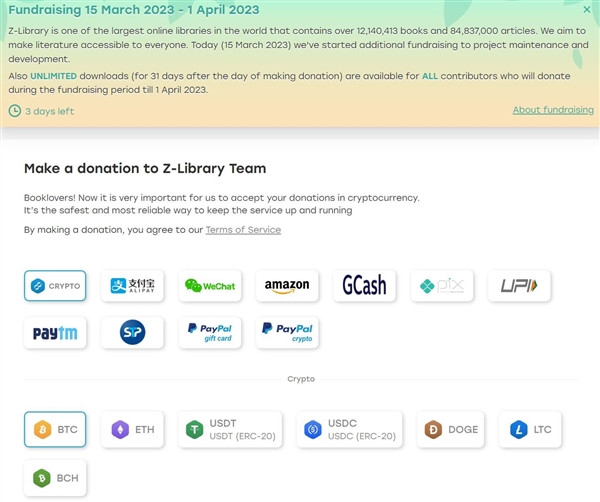The width and height of the screenshot is (600, 502).
Task: Select the STP payment option
Action: tap(132, 332)
